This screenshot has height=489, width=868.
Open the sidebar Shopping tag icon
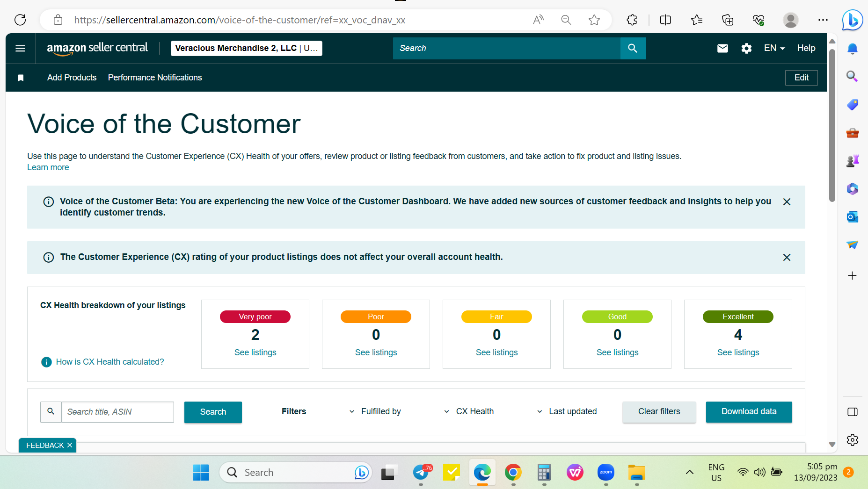pyautogui.click(x=853, y=104)
